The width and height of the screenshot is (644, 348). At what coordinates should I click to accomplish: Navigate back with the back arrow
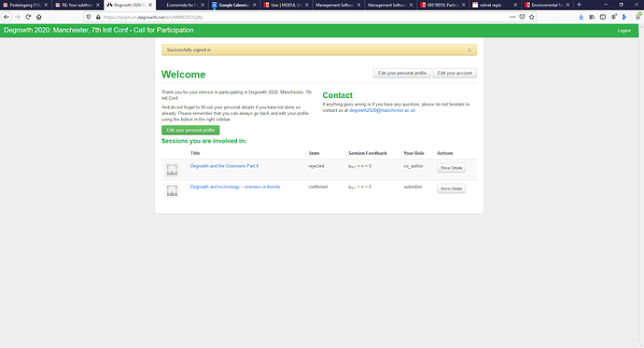(x=7, y=17)
